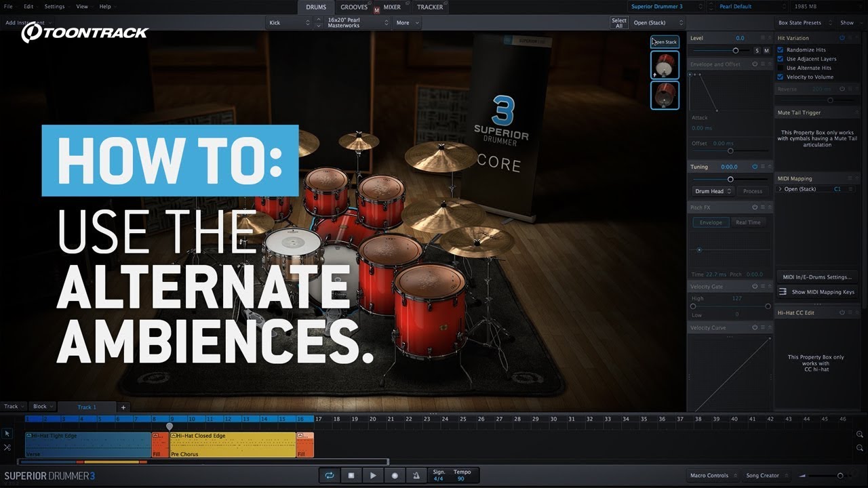The height and width of the screenshot is (488, 868).
Task: Add a new track with plus button
Action: [123, 407]
